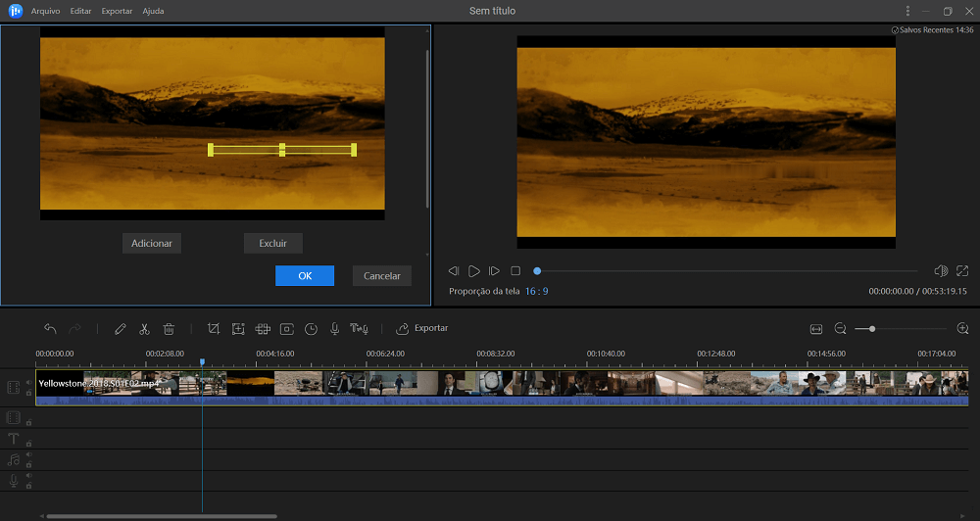Click the 00:10:40.00 ruler timecode

[x=606, y=354]
